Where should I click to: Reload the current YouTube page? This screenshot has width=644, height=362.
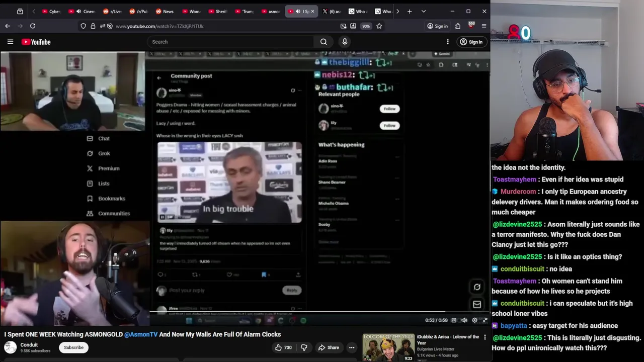(x=33, y=26)
